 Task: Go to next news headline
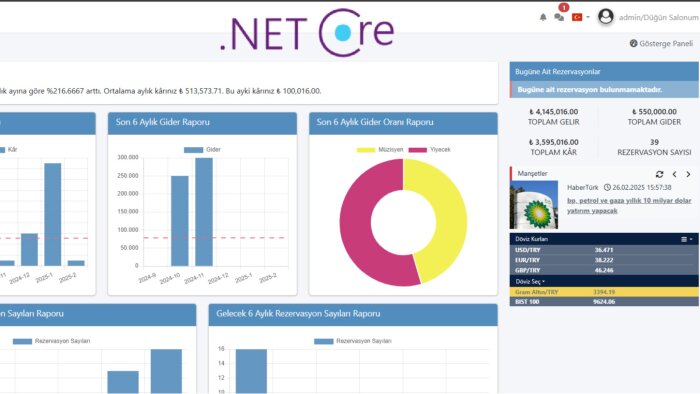pos(688,174)
